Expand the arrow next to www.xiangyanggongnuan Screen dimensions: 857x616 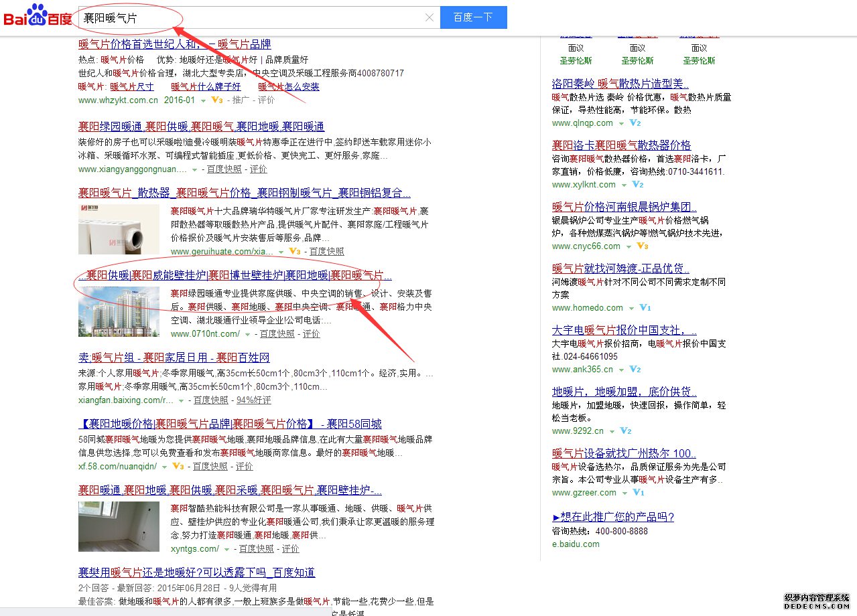(194, 170)
